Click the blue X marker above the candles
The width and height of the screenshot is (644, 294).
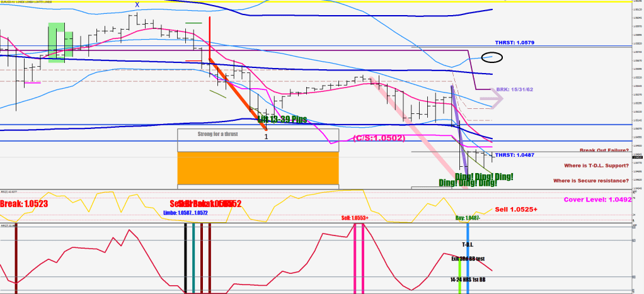pyautogui.click(x=137, y=5)
